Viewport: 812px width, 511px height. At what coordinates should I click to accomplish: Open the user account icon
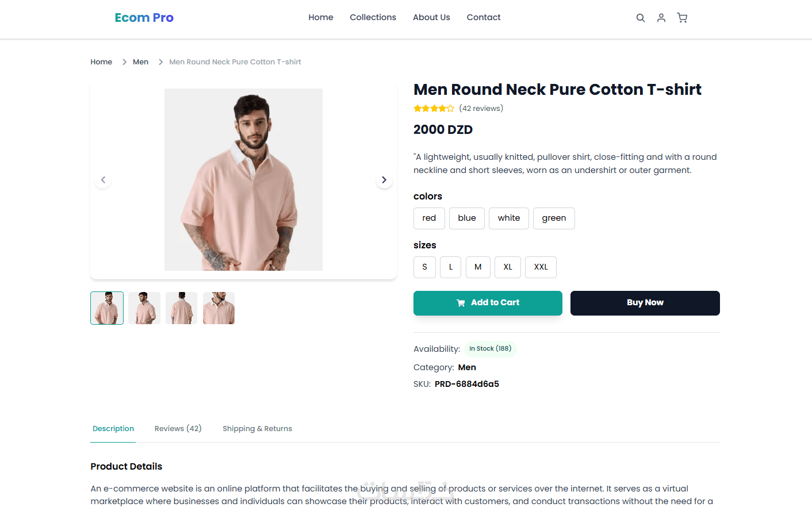[x=661, y=18]
